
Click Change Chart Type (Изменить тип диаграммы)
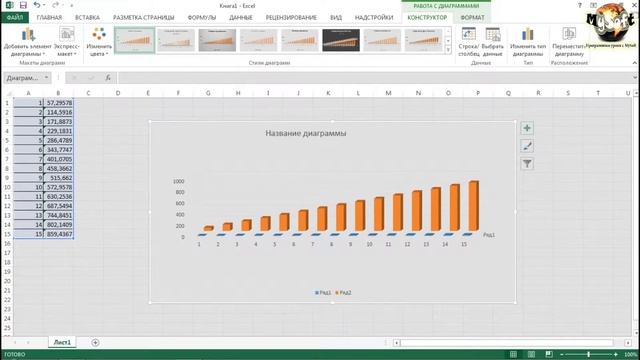528,42
